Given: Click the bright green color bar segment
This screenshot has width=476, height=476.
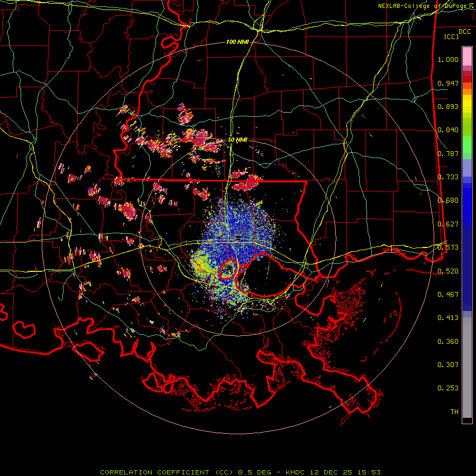Looking at the screenshot, I should 467,144.
